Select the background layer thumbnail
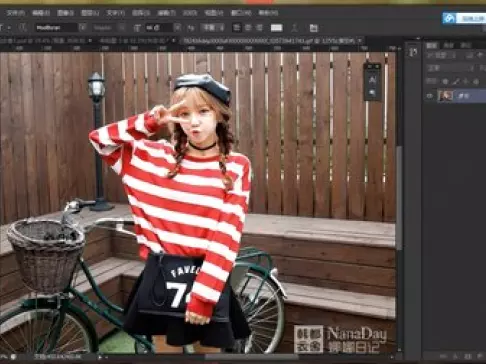This screenshot has height=364, width=486. pos(445,96)
